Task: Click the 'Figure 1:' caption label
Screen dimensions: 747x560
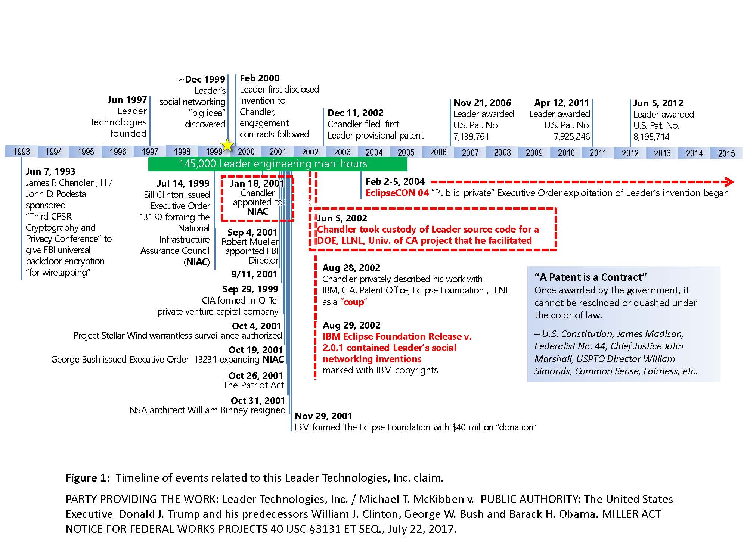Action: click(88, 478)
